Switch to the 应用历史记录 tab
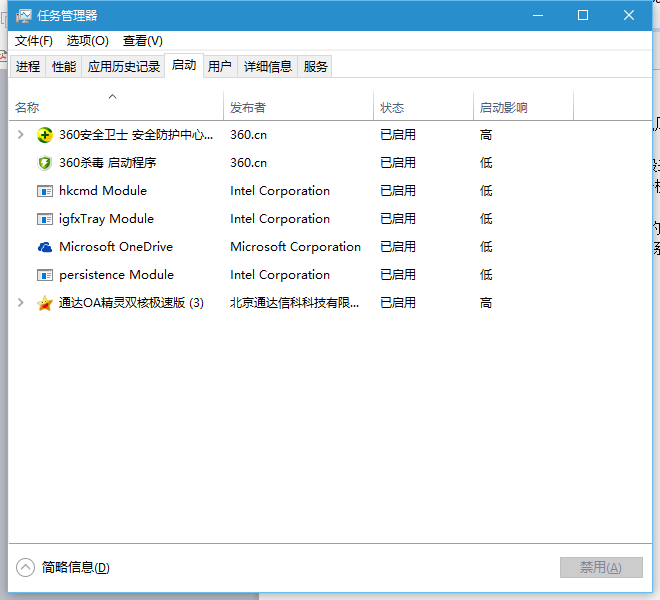660x600 pixels. [x=124, y=67]
